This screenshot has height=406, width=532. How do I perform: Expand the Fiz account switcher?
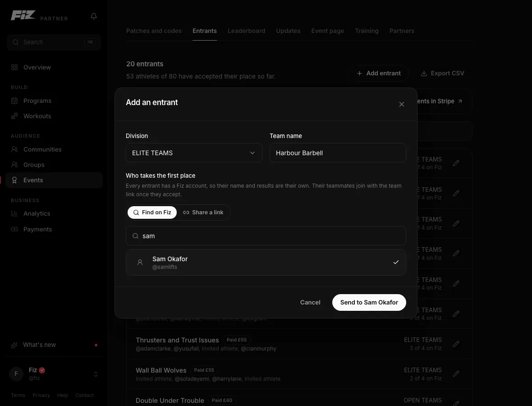click(x=96, y=374)
